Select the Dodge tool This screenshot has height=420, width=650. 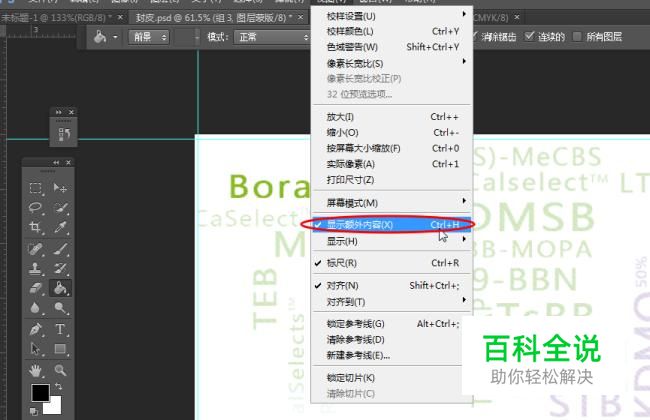click(60, 308)
